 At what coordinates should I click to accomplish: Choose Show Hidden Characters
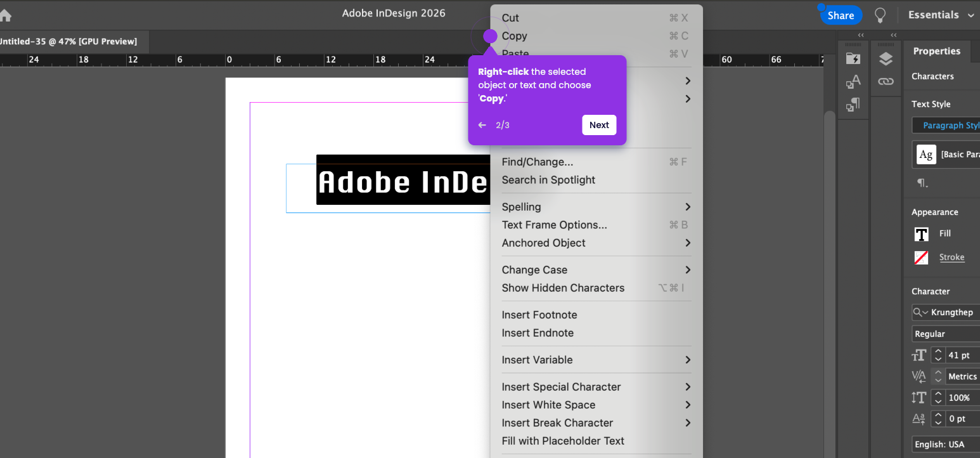point(596,288)
